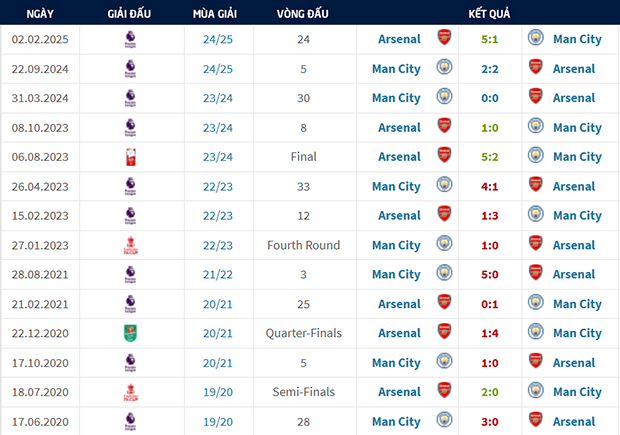620x435 pixels.
Task: Click the KẾT QUẢ column header
Action: (489, 14)
